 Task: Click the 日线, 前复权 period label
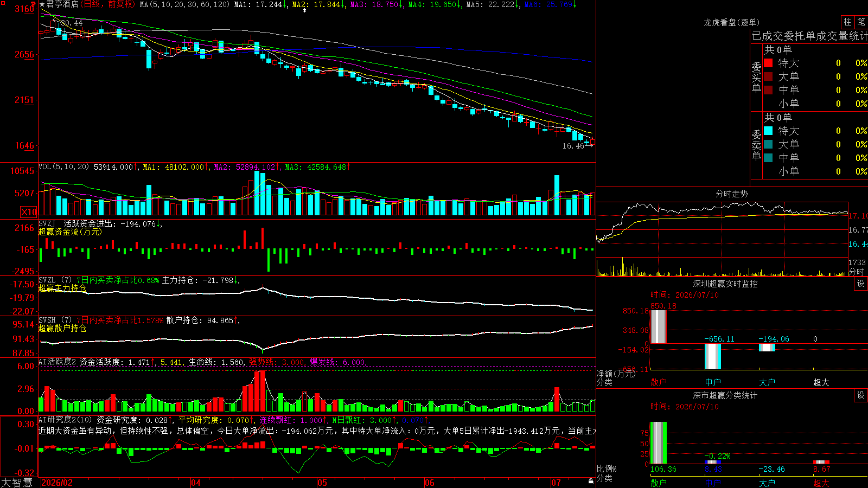107,4
